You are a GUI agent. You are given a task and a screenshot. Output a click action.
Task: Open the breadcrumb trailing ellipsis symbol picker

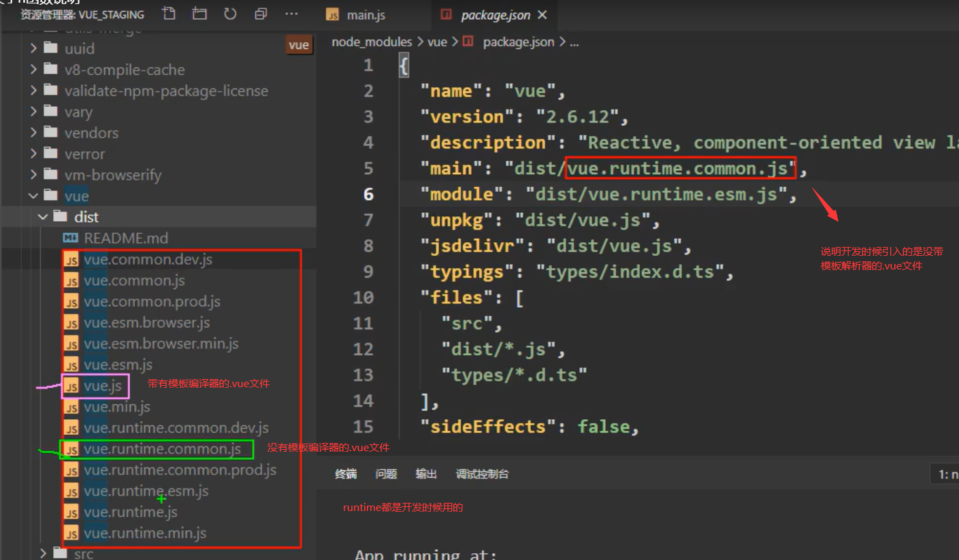click(x=574, y=42)
